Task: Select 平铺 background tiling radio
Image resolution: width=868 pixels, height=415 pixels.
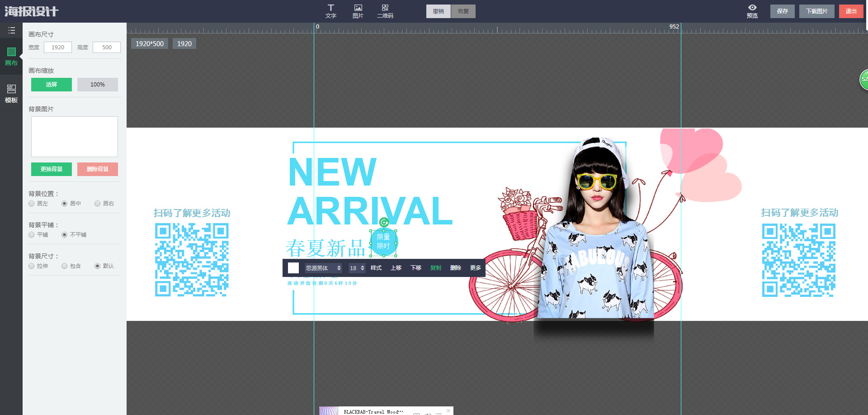Action: [x=32, y=235]
